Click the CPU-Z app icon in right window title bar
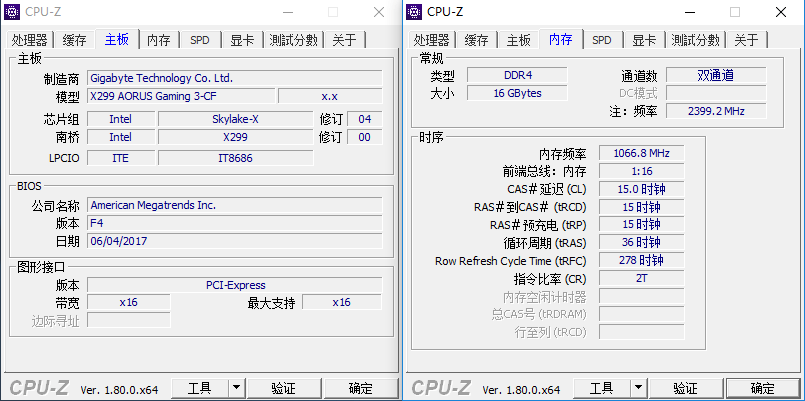This screenshot has height=401, width=805. 414,12
